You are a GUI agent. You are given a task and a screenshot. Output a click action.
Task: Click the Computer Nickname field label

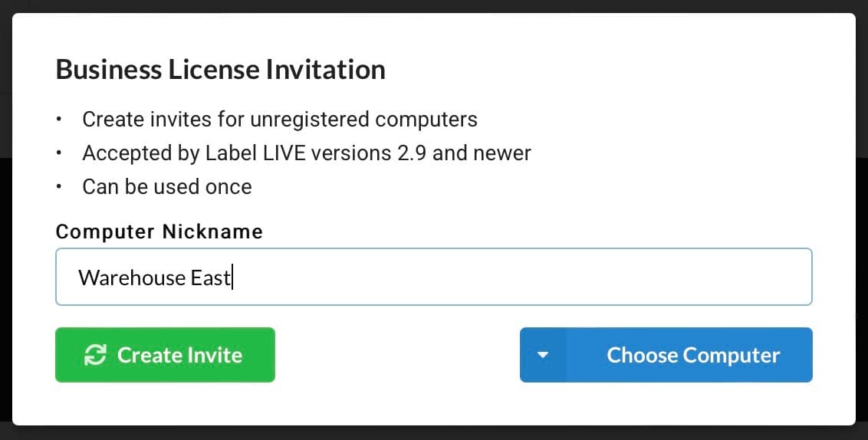[159, 231]
